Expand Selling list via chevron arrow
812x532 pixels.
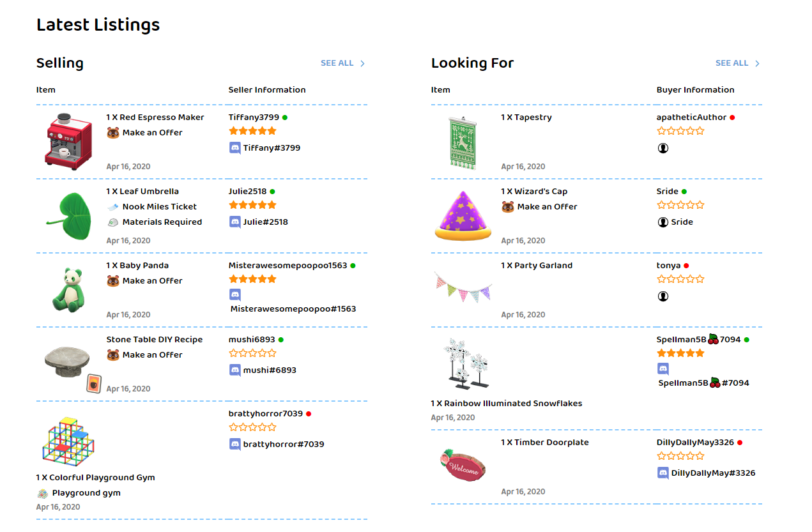363,63
